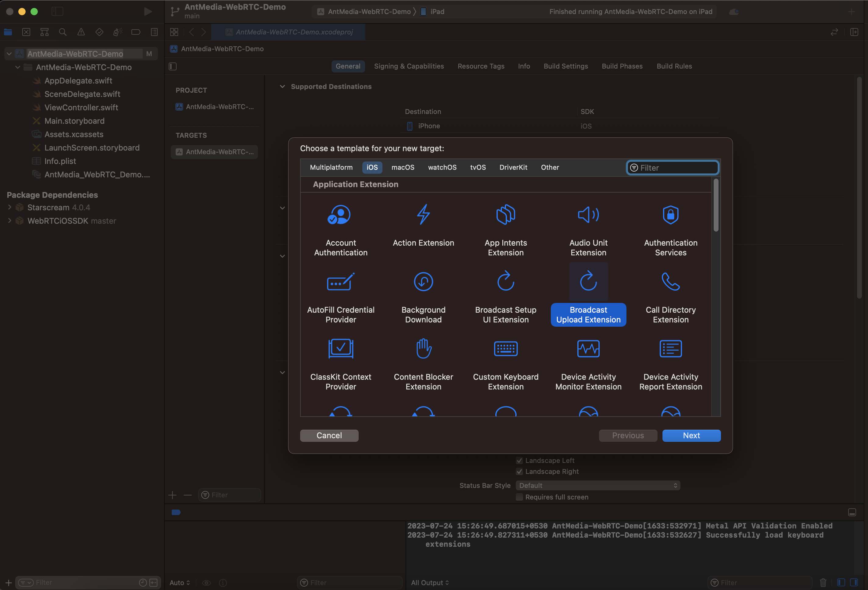
Task: Open Main.storyboard in navigator
Action: point(74,121)
